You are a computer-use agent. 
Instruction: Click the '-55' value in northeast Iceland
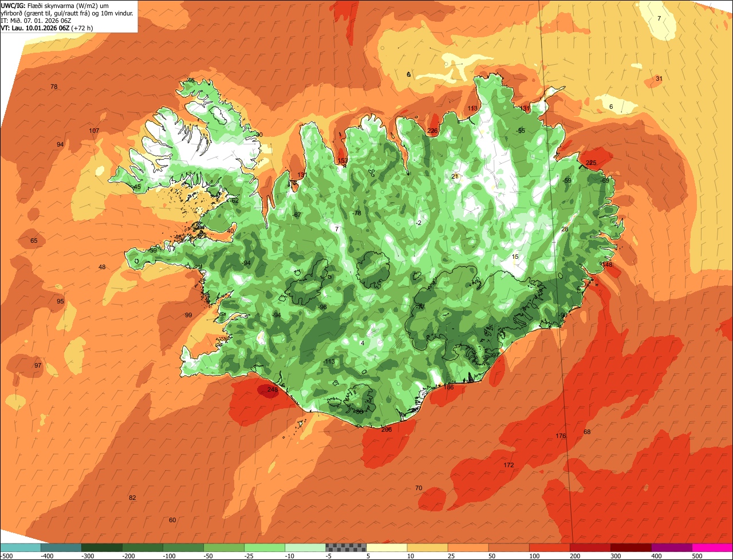point(521,131)
